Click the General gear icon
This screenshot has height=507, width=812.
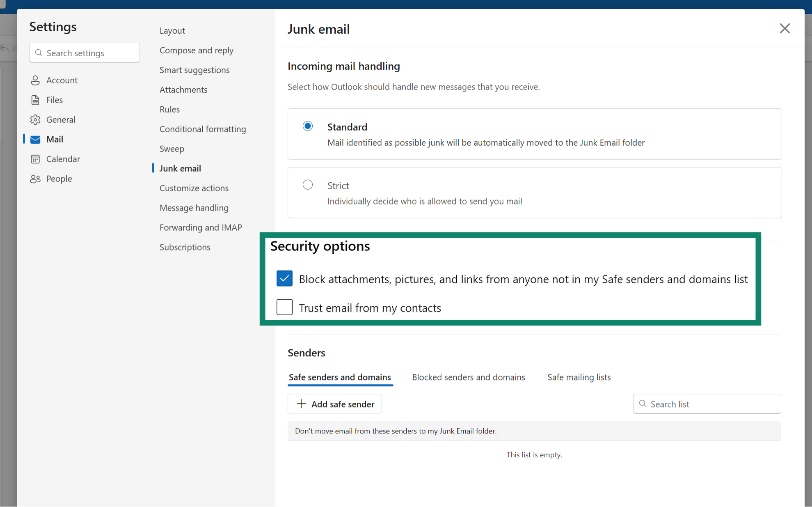[x=35, y=119]
